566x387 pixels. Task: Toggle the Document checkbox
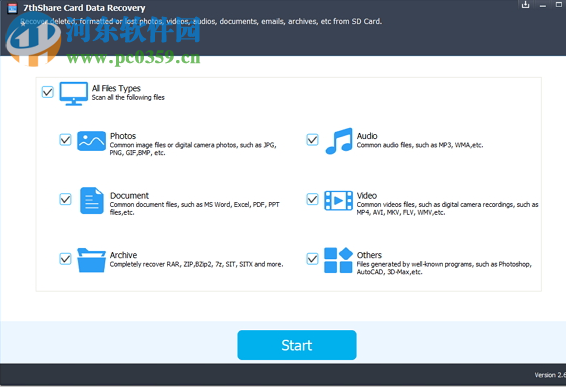click(x=65, y=199)
